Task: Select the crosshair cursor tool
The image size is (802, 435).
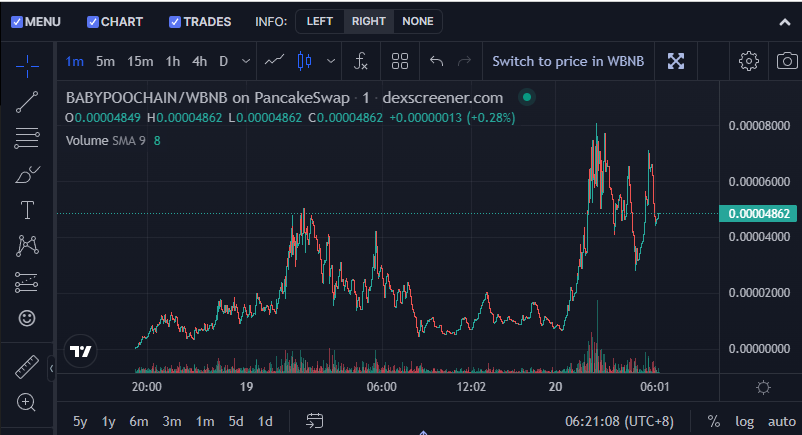Action: tap(27, 66)
